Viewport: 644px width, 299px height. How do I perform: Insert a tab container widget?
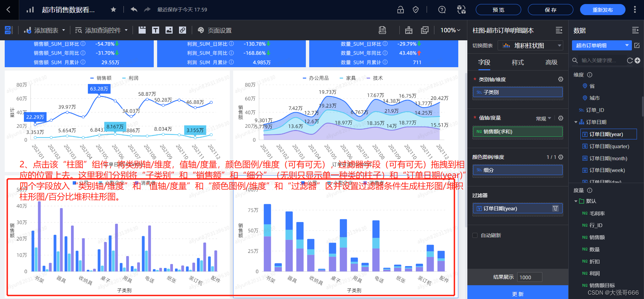click(x=142, y=30)
